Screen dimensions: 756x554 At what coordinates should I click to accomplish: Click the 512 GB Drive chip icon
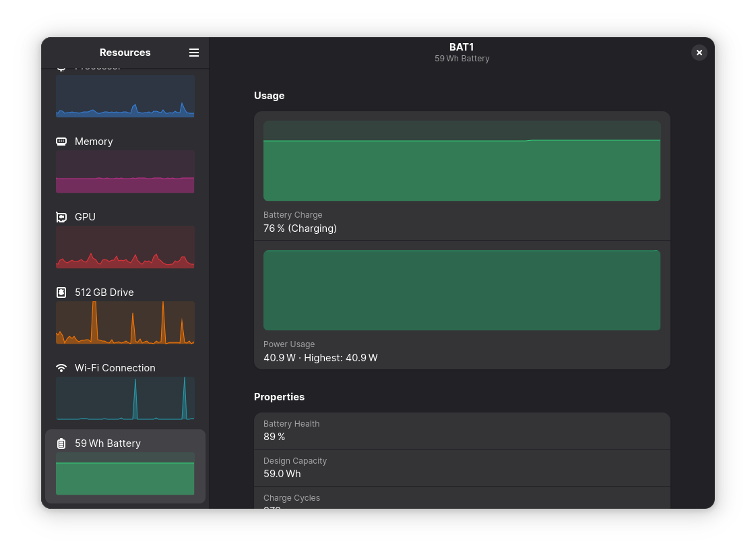click(61, 293)
